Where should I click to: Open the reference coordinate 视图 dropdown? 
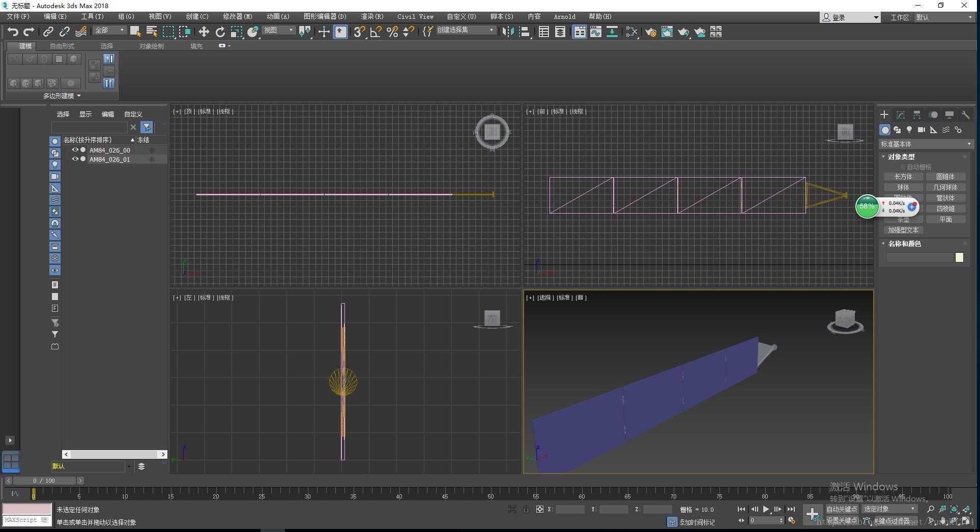click(278, 31)
